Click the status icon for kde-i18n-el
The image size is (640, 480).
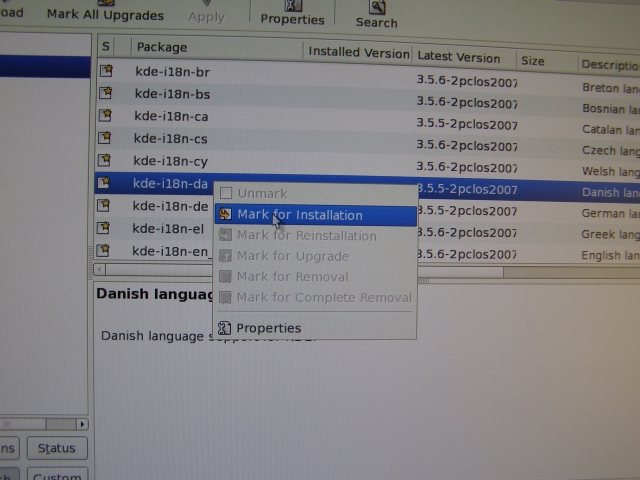pos(103,227)
